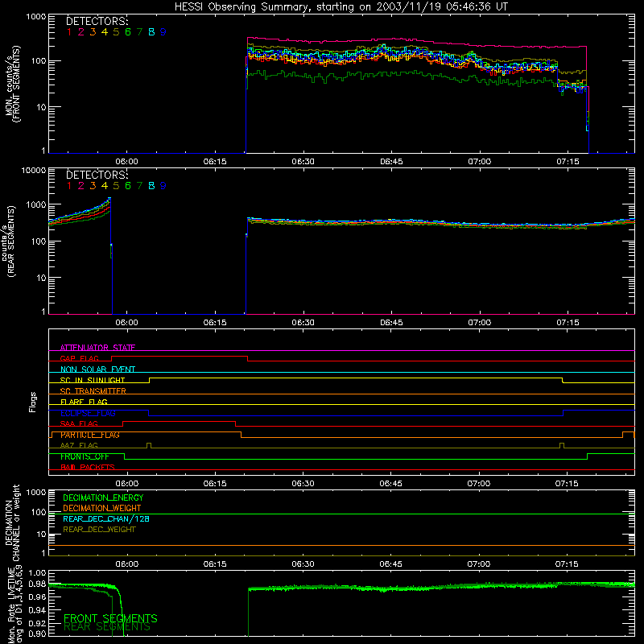Click the 06:15 tick under the Flags plot
This screenshot has width=644, height=644.
pos(215,484)
